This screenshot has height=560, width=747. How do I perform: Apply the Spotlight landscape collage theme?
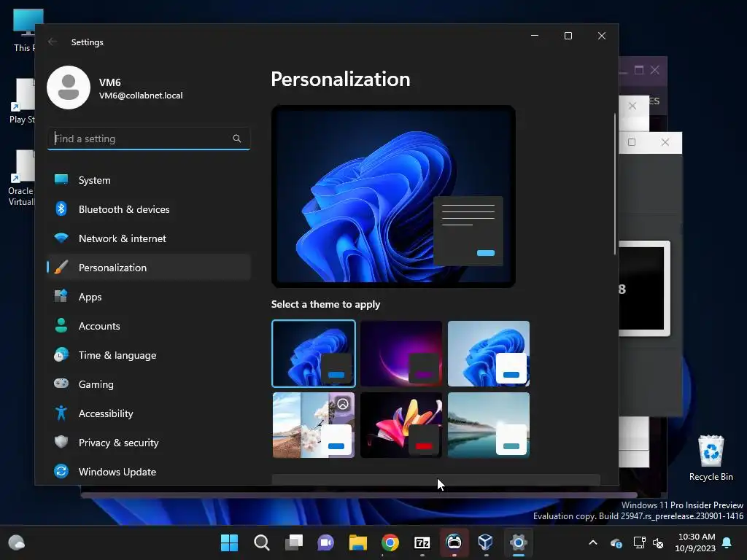point(314,425)
